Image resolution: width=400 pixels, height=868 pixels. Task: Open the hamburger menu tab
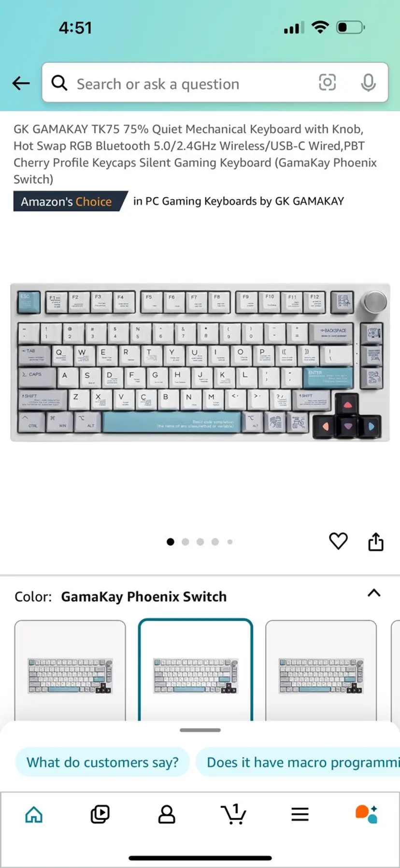click(x=300, y=814)
